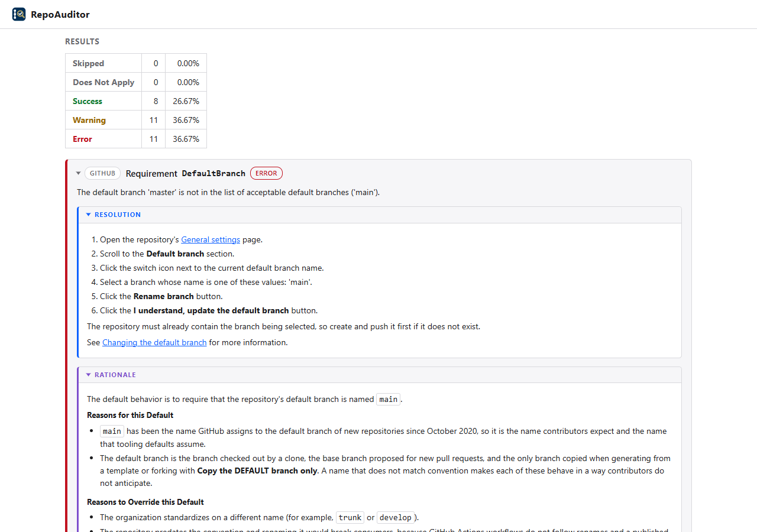Open Changing the default branch link
Image resolution: width=757 pixels, height=532 pixels.
pyautogui.click(x=154, y=342)
